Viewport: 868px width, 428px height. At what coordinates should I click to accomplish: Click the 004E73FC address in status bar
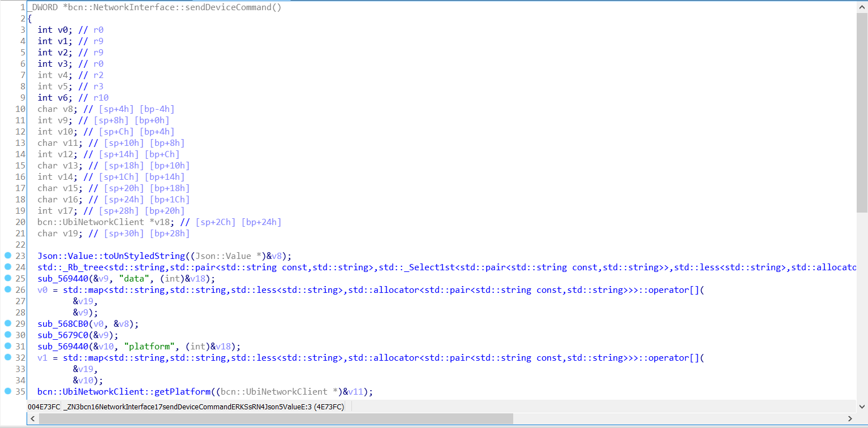coord(44,407)
